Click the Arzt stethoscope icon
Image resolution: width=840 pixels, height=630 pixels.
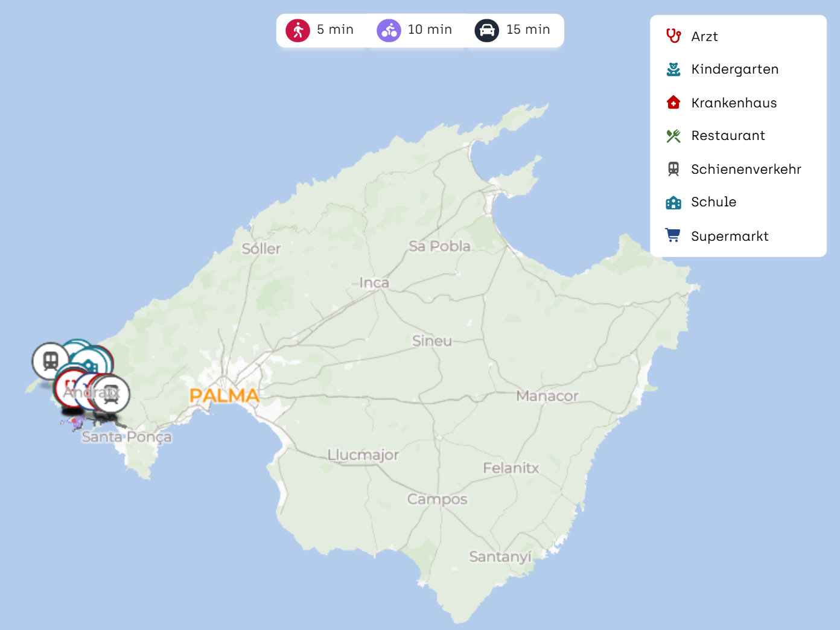673,36
